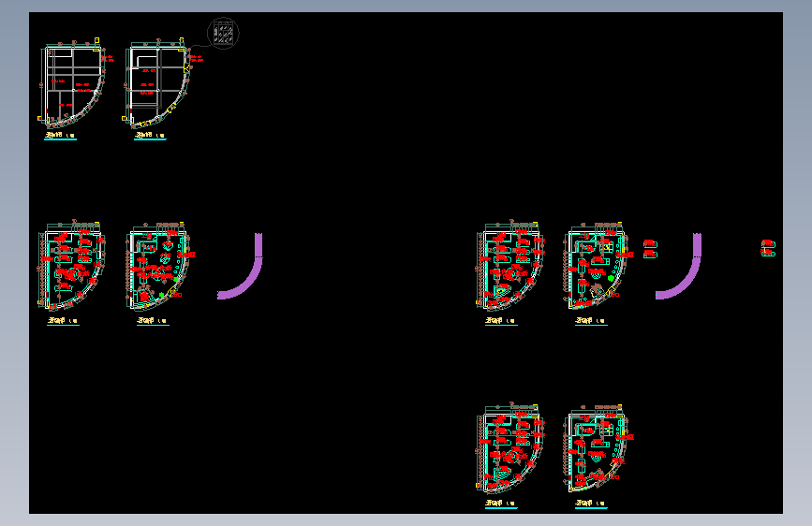This screenshot has width=812, height=526.
Task: Select right-group middle-row plan beside red legend blocks
Action: coord(598,266)
